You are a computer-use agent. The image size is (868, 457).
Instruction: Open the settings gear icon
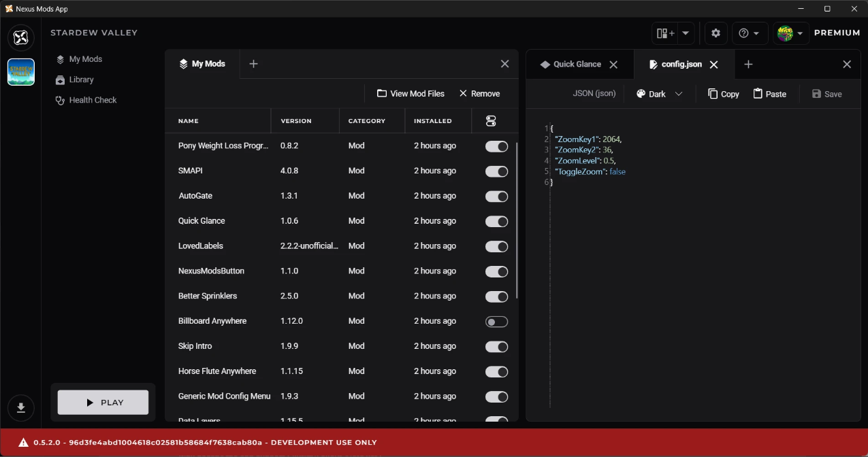tap(716, 33)
